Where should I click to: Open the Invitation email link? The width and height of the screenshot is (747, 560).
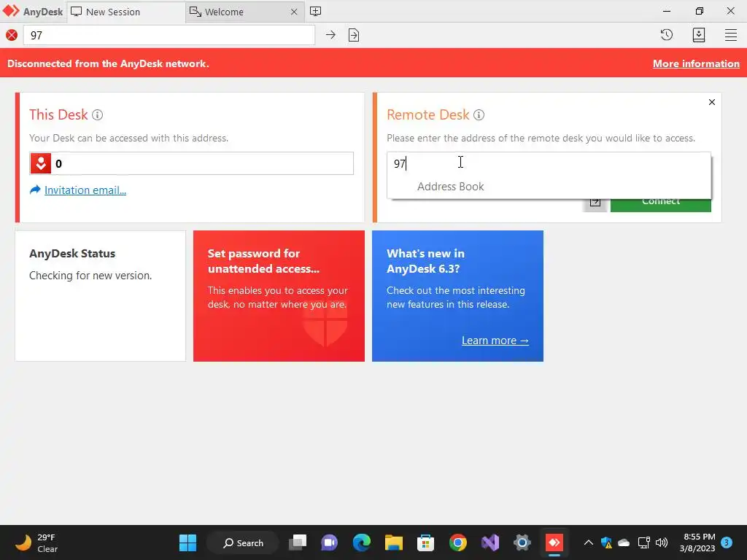coord(85,190)
